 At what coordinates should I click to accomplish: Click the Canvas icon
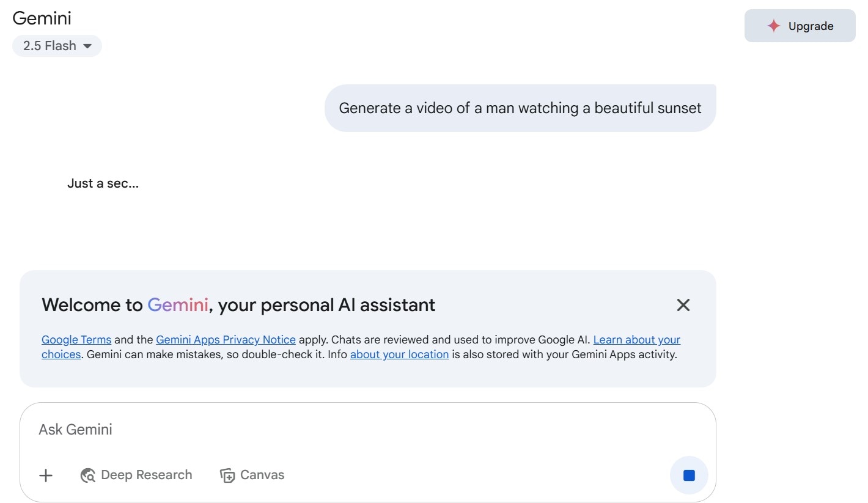coord(227,475)
